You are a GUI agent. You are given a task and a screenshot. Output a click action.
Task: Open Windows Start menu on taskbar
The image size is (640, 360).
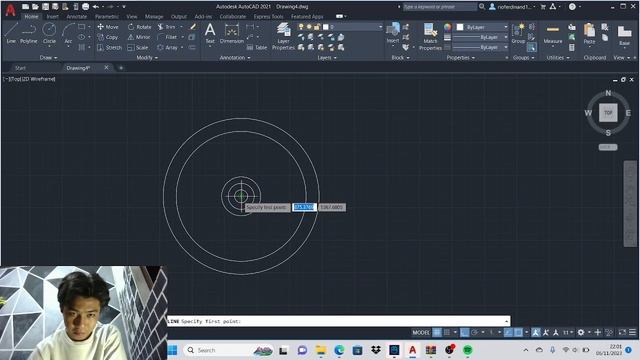pos(173,350)
